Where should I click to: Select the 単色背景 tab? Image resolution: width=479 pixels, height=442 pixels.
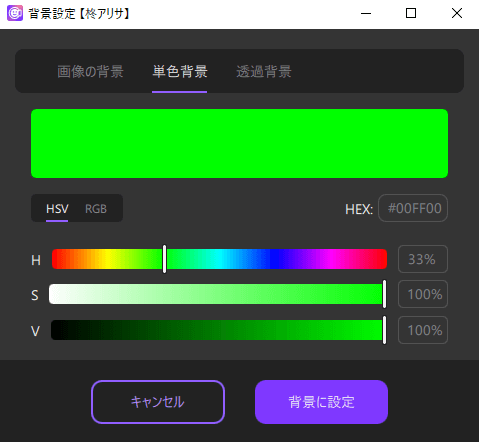[x=180, y=72]
